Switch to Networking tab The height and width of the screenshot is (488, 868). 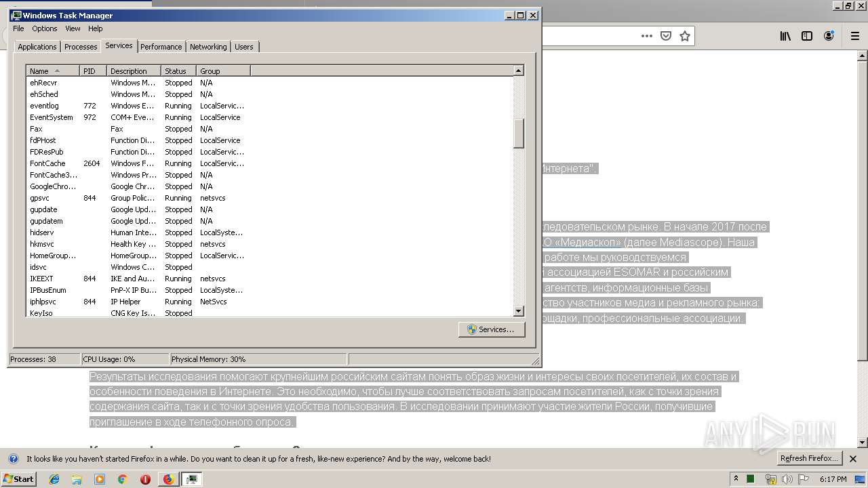click(x=208, y=47)
